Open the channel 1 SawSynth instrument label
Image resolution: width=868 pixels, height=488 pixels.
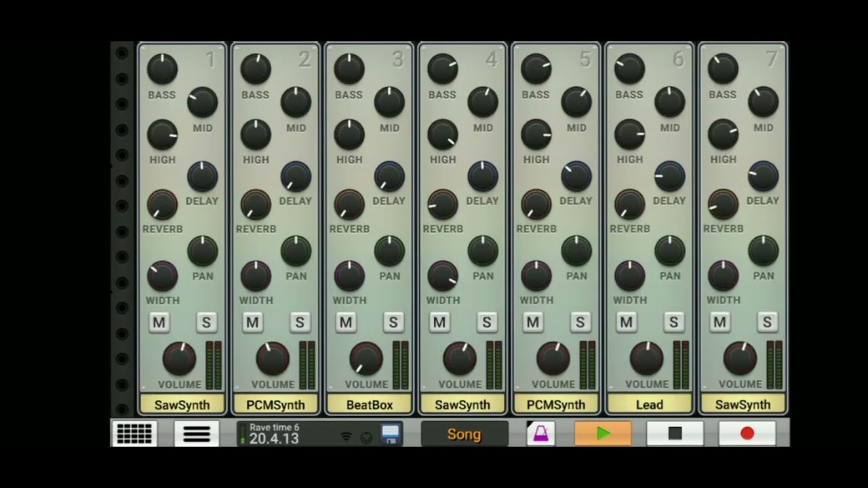[x=182, y=405]
